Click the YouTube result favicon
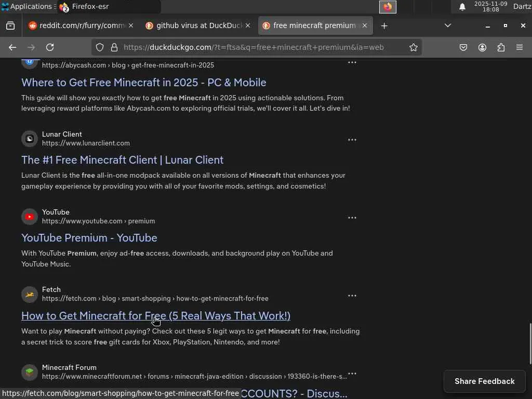The height and width of the screenshot is (399, 532). [x=30, y=217]
